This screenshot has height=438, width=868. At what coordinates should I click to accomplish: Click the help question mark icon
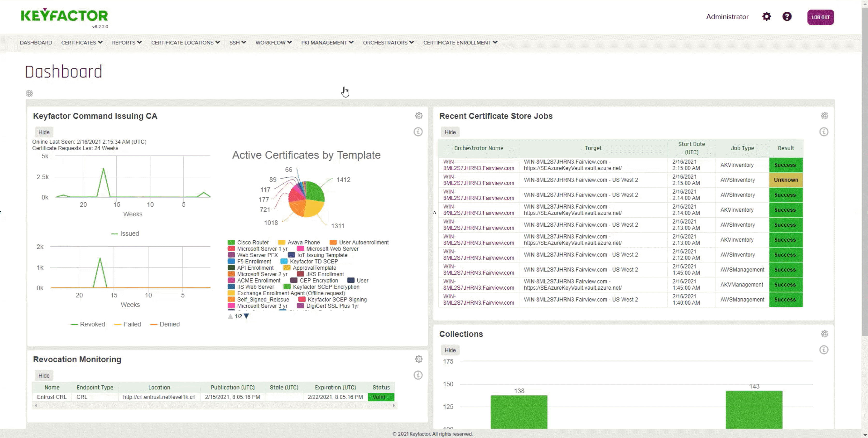pos(787,17)
